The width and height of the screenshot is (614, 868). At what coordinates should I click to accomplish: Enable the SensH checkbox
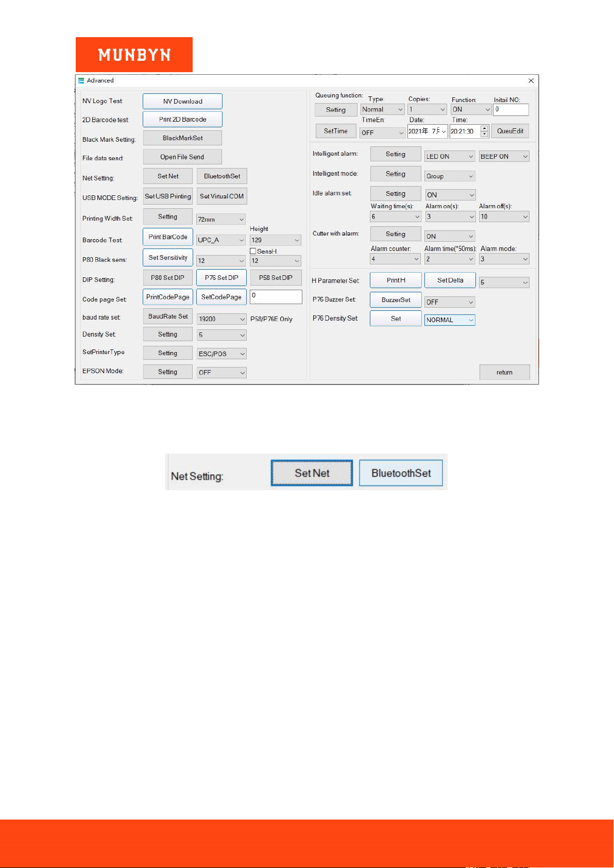(x=253, y=251)
